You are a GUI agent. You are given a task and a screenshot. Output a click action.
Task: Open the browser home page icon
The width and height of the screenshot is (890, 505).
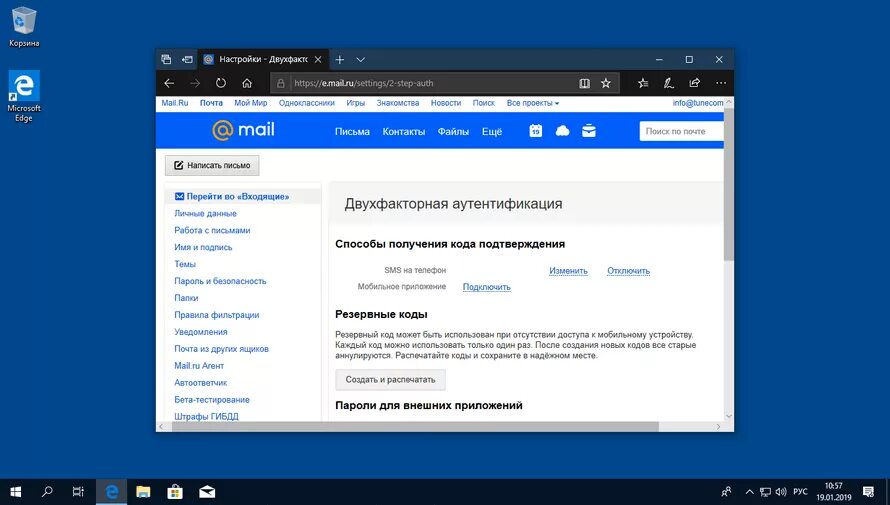tap(247, 83)
